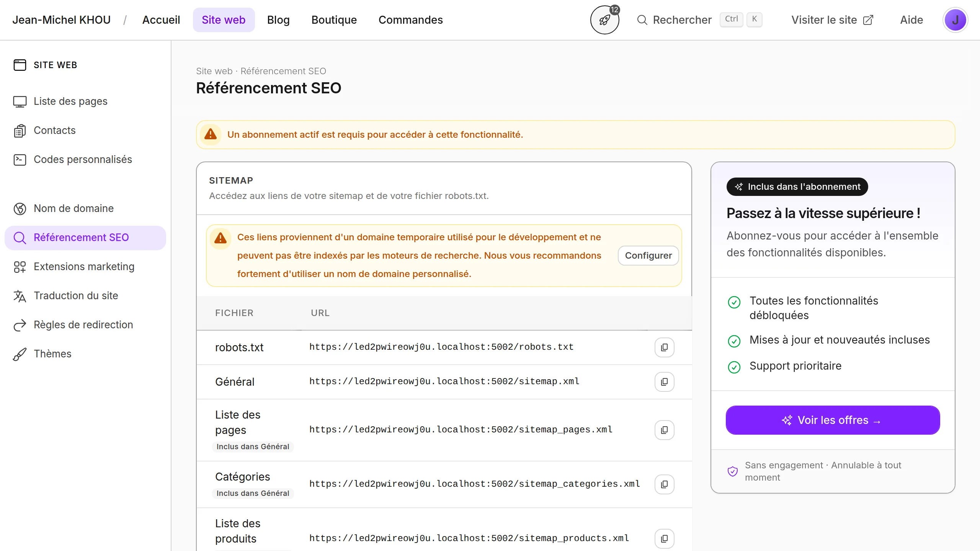Image resolution: width=980 pixels, height=551 pixels.
Task: Open the user avatar J menu
Action: click(955, 20)
